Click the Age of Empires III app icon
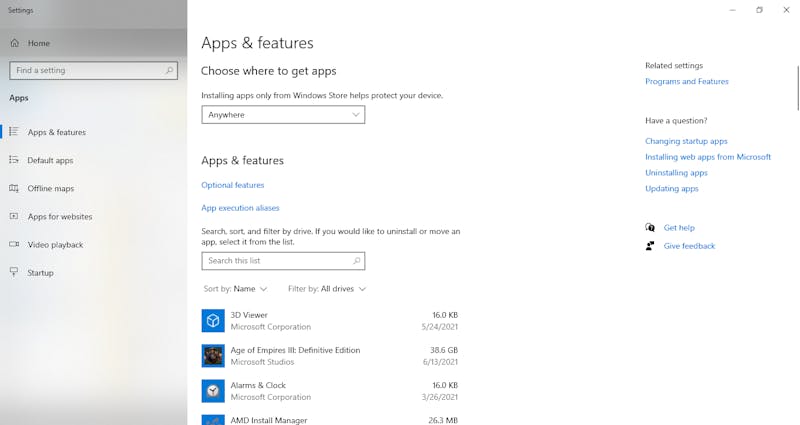 pyautogui.click(x=213, y=356)
